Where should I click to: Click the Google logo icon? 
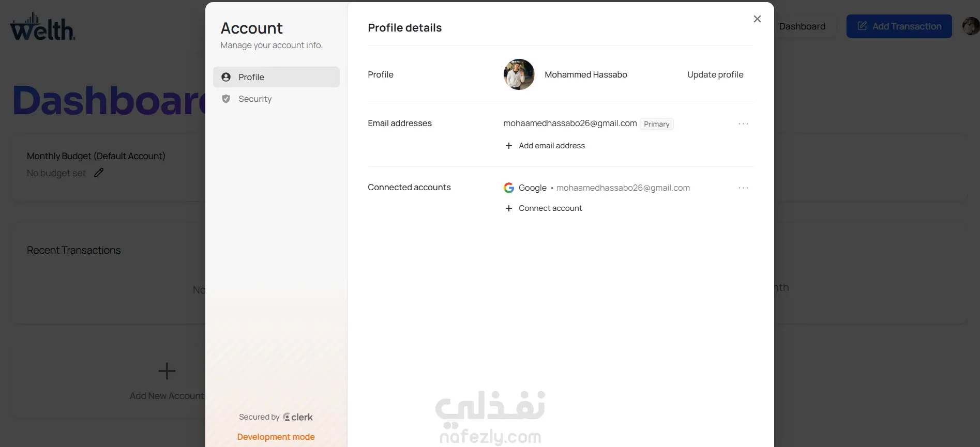pyautogui.click(x=509, y=188)
